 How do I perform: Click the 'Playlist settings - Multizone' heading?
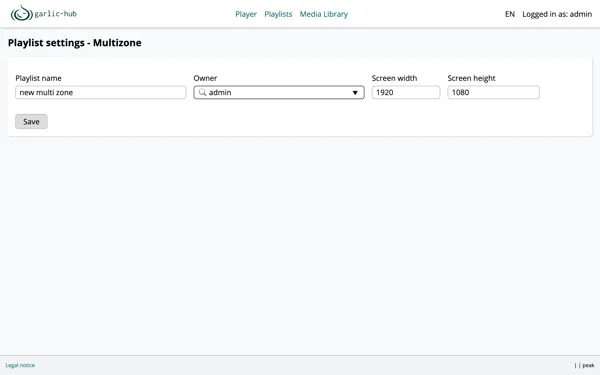click(75, 42)
